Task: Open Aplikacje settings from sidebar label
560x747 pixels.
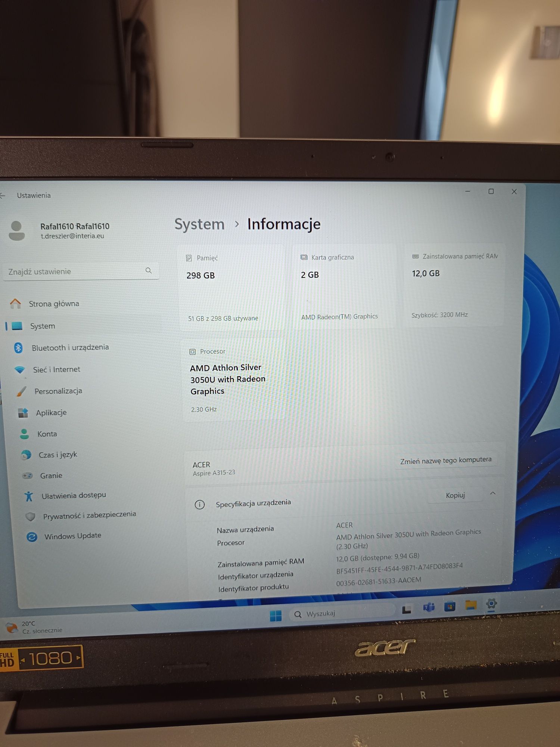Action: 52,413
